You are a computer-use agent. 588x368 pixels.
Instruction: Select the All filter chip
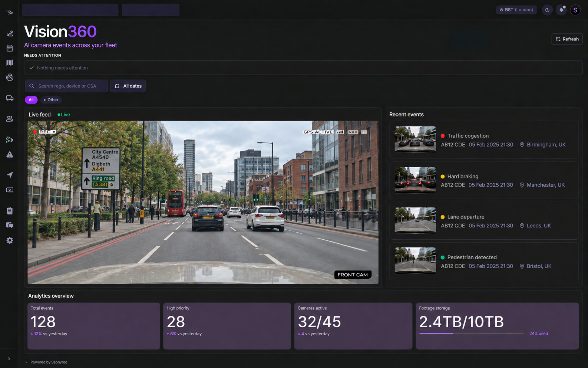click(31, 100)
